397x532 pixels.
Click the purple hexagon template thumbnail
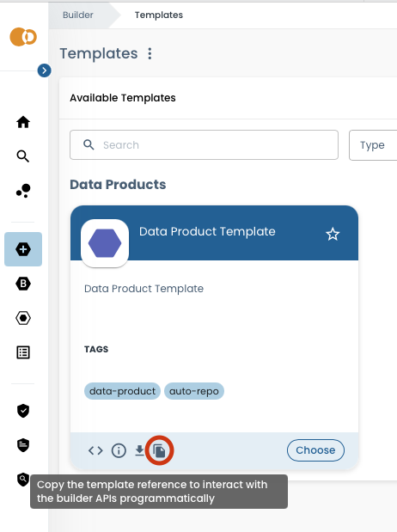105,243
